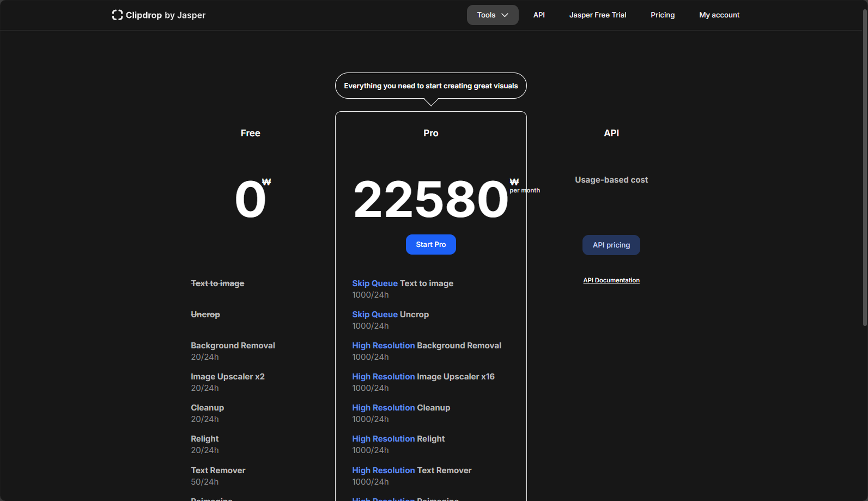Viewport: 868px width, 501px height.
Task: Select the Free plan heading
Action: coord(251,133)
